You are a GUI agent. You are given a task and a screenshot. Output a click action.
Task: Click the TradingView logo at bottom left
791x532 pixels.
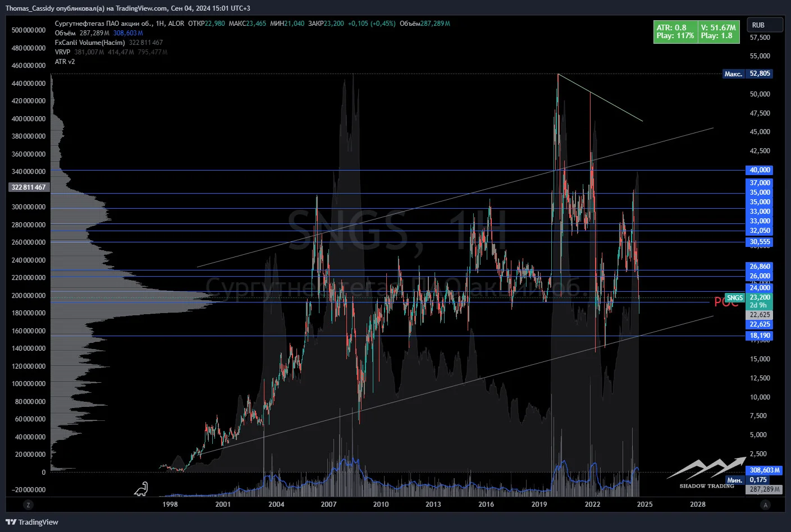coord(32,522)
